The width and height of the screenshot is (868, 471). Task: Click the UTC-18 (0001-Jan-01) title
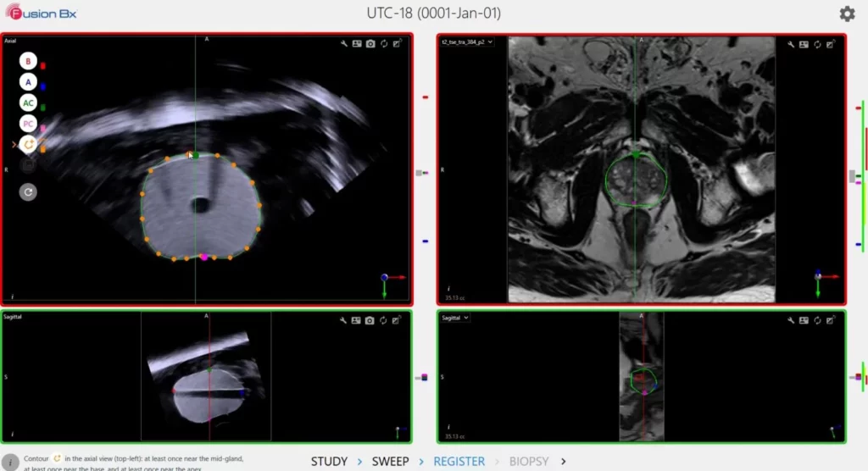click(x=433, y=14)
